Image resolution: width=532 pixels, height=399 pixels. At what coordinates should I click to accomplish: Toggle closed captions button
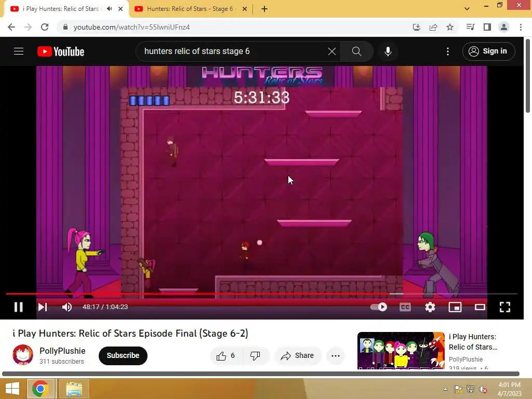pos(405,307)
